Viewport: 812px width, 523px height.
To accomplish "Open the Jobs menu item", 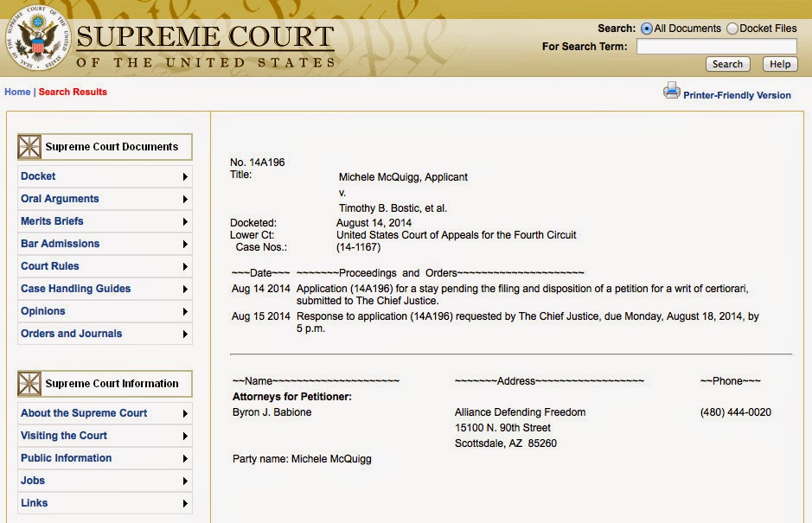I will click(x=105, y=481).
